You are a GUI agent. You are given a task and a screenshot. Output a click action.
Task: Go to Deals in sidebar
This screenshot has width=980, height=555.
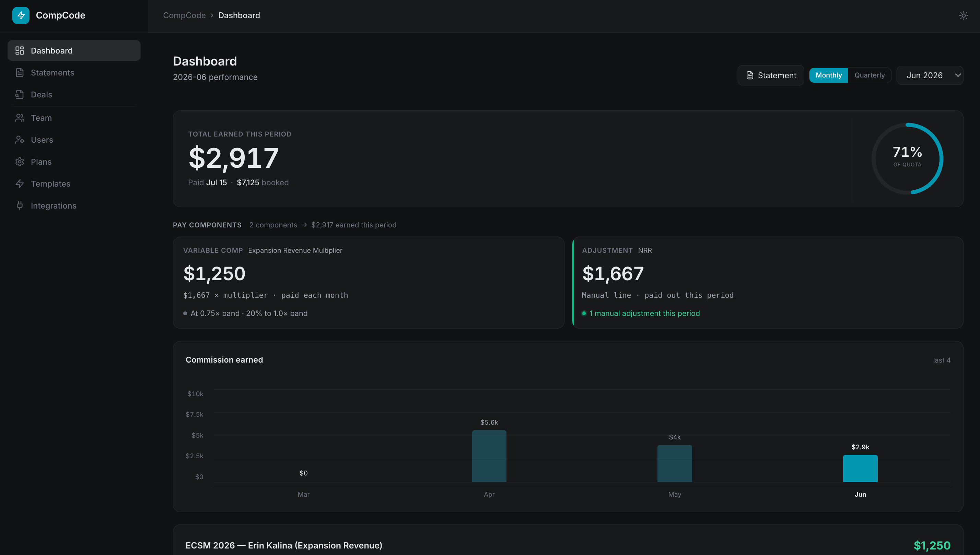click(x=74, y=95)
